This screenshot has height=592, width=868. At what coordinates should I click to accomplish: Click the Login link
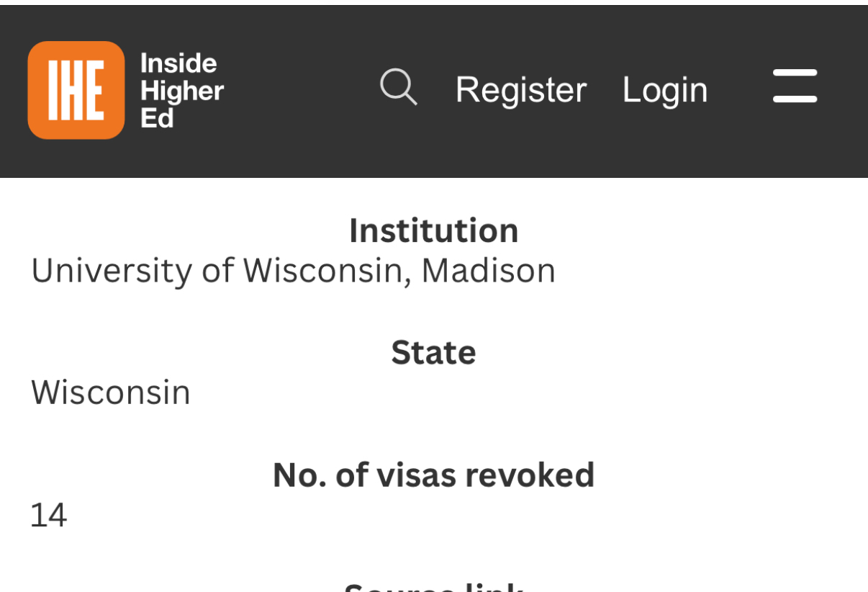[664, 90]
